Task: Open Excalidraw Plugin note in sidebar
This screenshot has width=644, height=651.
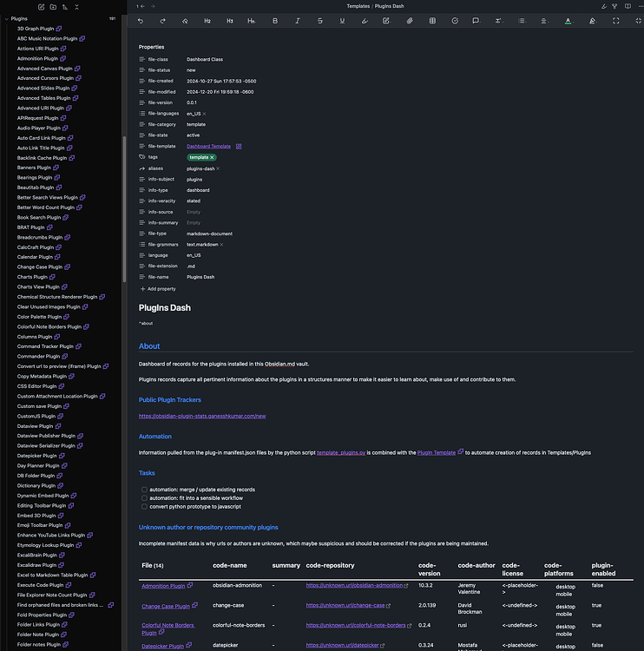Action: [37, 565]
